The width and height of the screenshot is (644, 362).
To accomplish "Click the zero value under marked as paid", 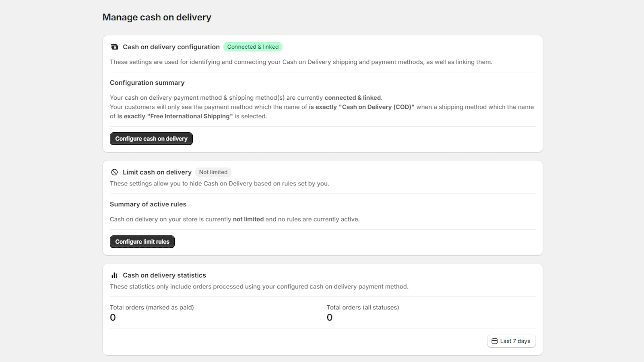I will click(x=113, y=318).
